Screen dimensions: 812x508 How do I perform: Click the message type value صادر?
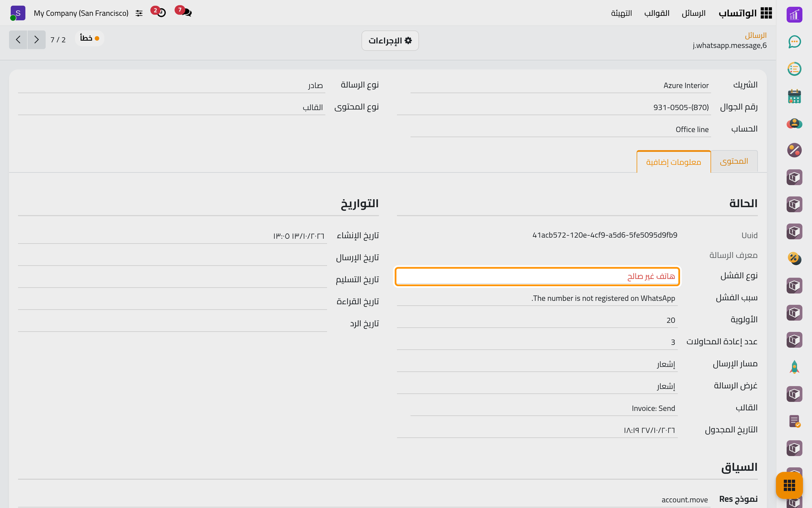pos(315,86)
